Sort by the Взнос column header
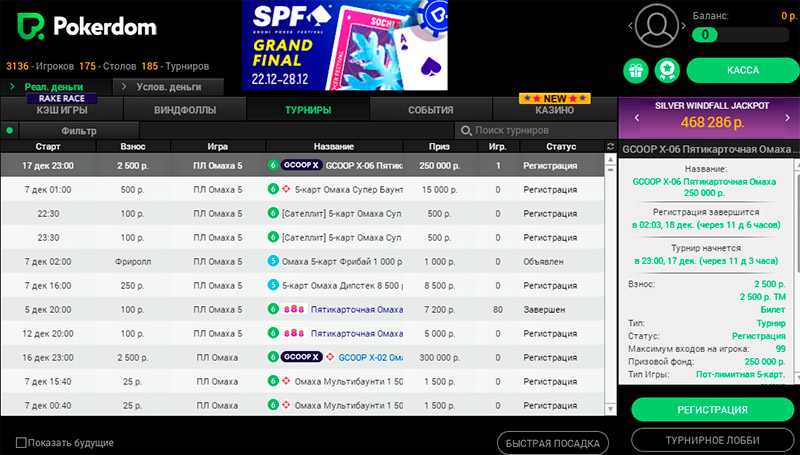This screenshot has width=800, height=455. pyautogui.click(x=133, y=146)
